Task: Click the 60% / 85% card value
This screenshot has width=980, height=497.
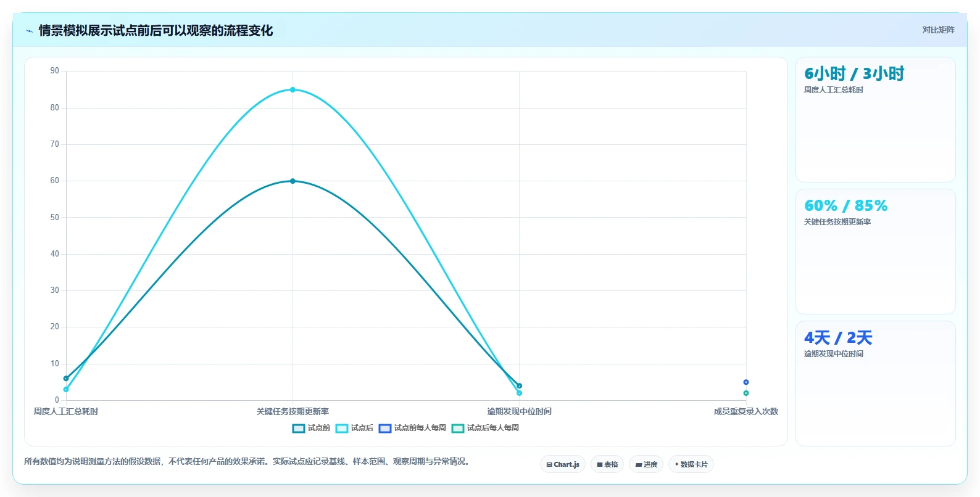Action: coord(846,205)
